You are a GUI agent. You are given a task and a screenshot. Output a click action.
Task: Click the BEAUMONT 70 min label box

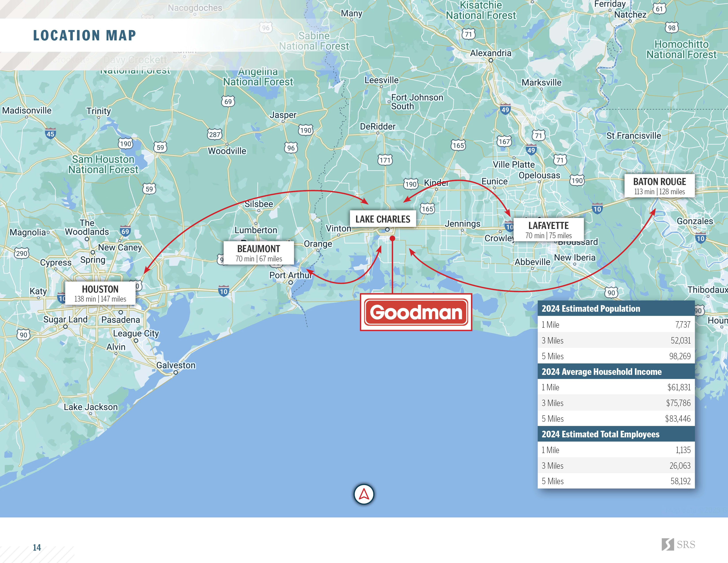259,253
